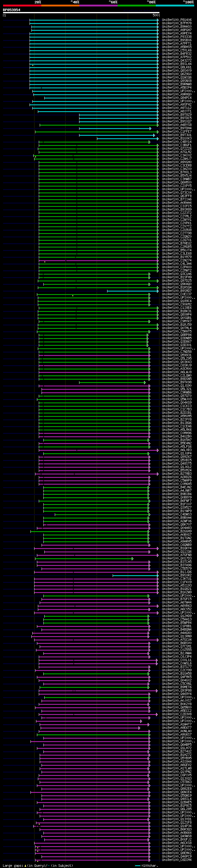Select hit label UniRef100_C2TT98
Viewport: 197px width, 868px height.
[177, 233]
